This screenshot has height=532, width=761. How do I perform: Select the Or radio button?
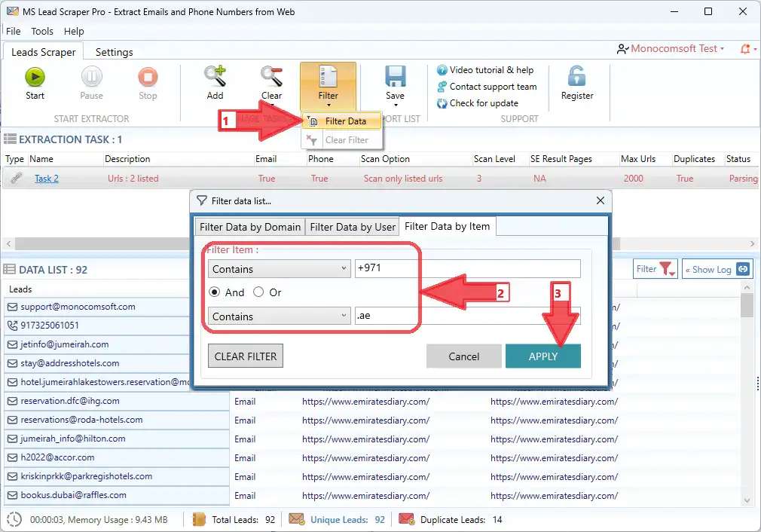[x=258, y=292]
